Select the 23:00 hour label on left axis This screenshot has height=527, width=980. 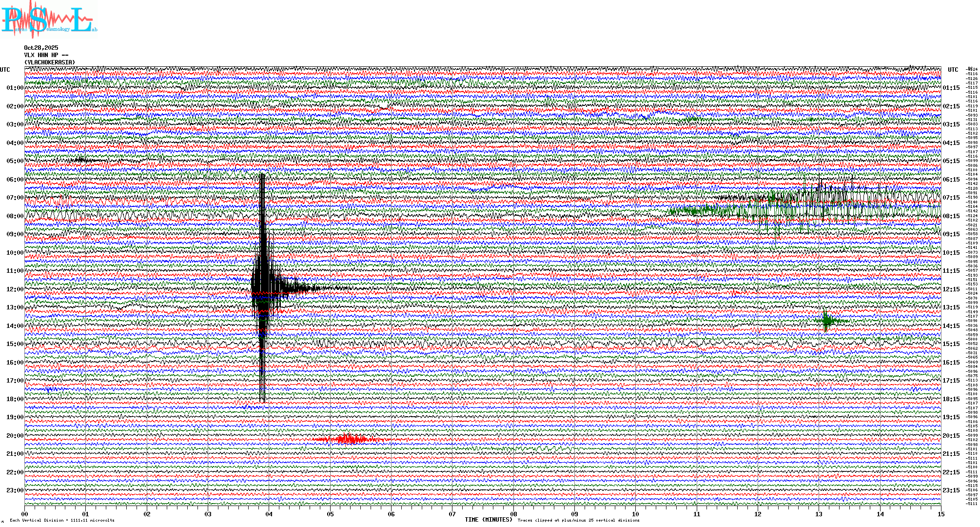[15, 490]
